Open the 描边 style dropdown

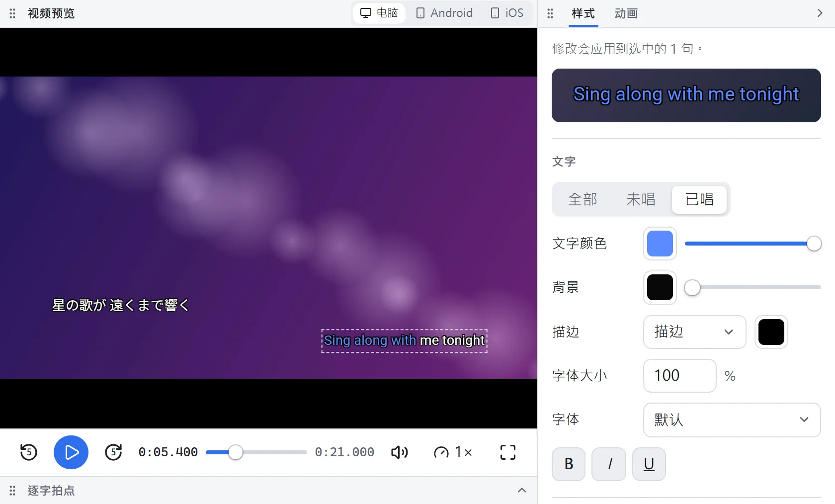(x=695, y=332)
